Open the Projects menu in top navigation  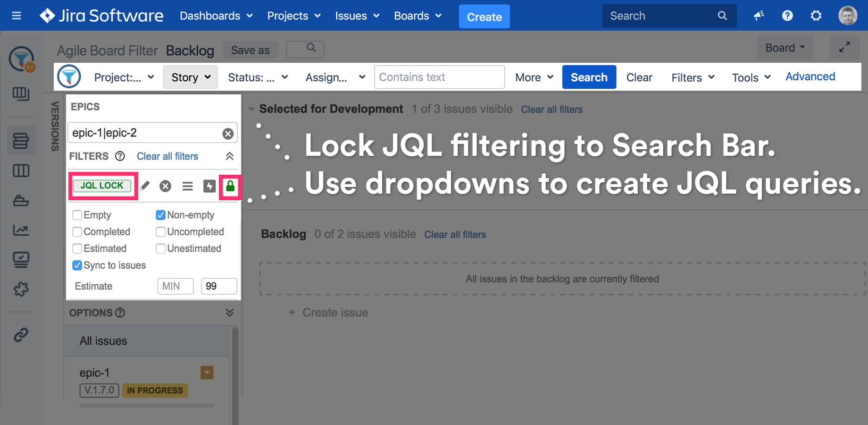pos(293,16)
